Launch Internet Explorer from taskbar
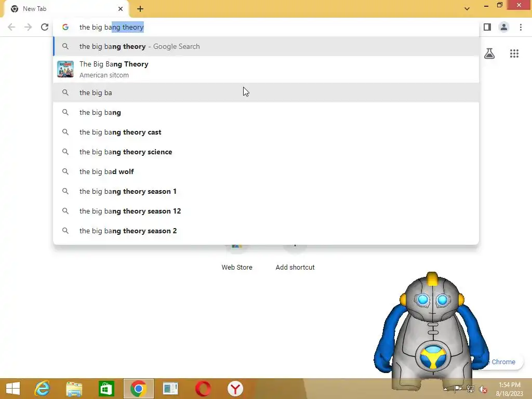 coord(42,389)
